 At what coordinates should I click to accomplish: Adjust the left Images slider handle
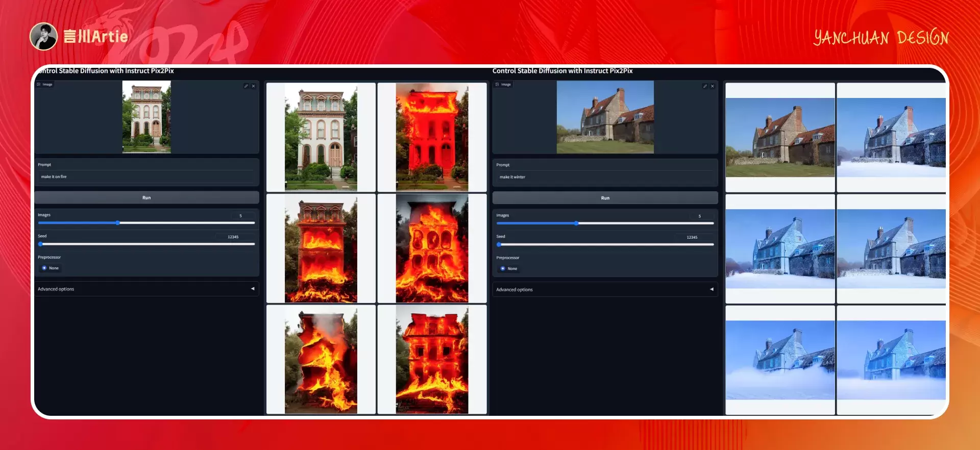point(117,223)
